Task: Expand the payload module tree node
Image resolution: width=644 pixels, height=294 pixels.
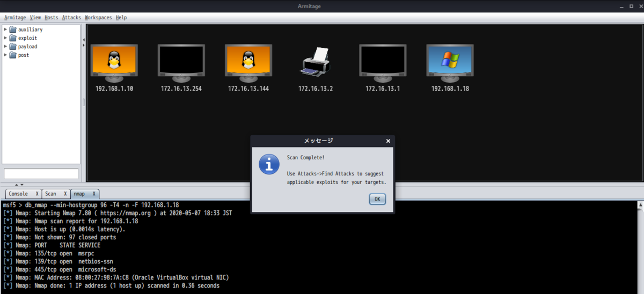Action: coord(5,47)
